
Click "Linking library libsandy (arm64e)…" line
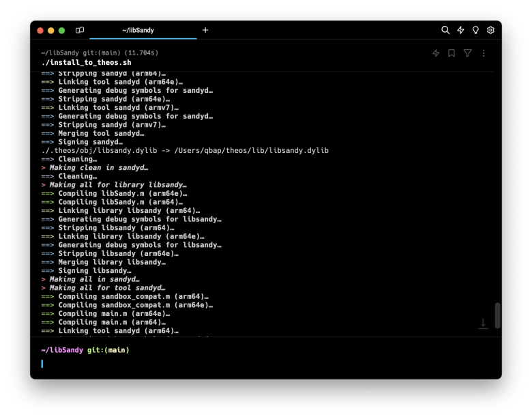pos(123,236)
